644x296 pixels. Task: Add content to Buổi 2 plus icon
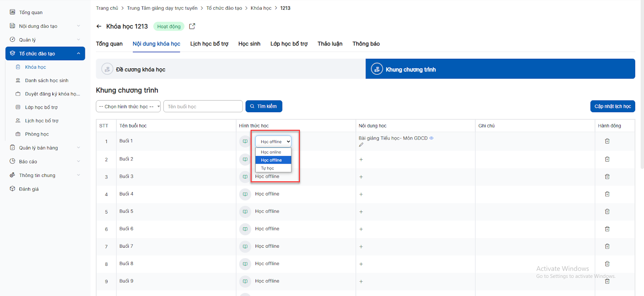click(x=361, y=160)
